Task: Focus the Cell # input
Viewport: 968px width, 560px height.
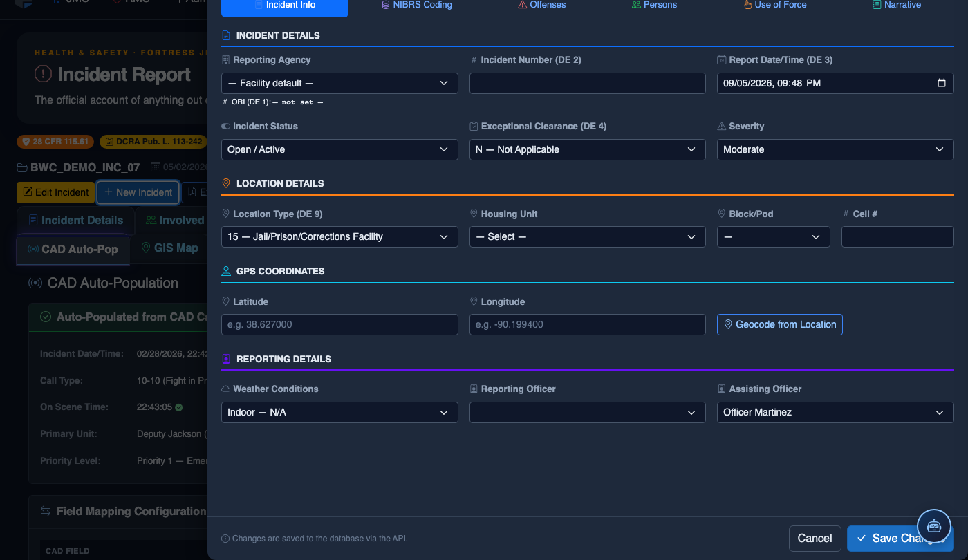Action: coord(897,236)
